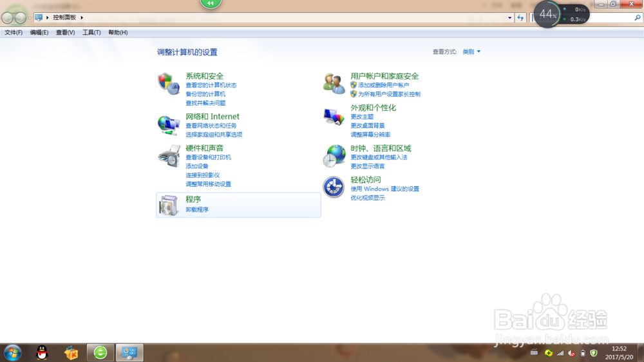This screenshot has height=362, width=644.
Task: Click 查看您的计算机状态 link
Action: (211, 85)
